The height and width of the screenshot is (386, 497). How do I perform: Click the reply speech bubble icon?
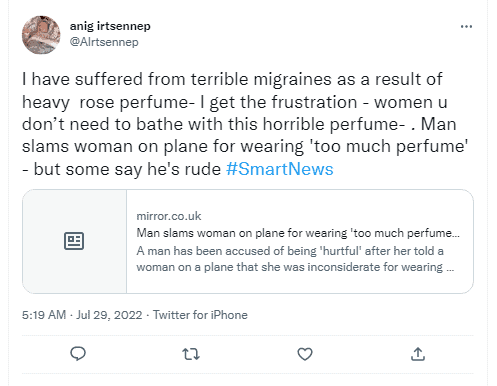tap(78, 354)
